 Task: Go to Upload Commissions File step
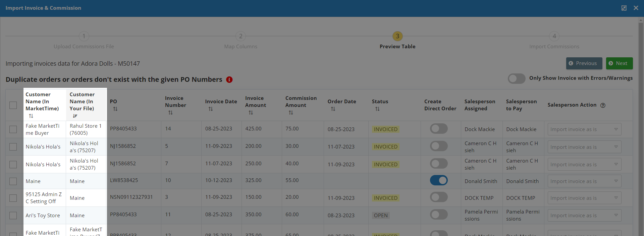click(x=84, y=36)
